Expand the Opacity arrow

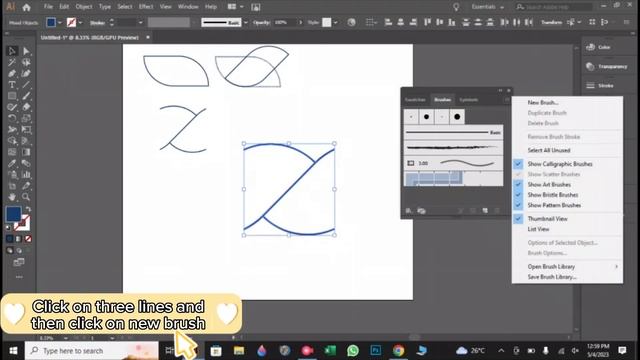point(301,22)
